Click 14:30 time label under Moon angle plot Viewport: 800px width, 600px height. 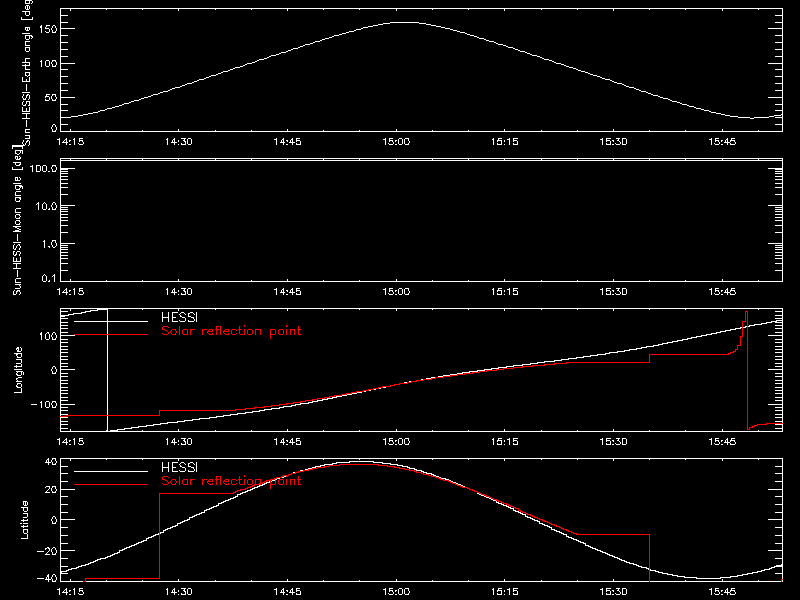click(x=179, y=292)
